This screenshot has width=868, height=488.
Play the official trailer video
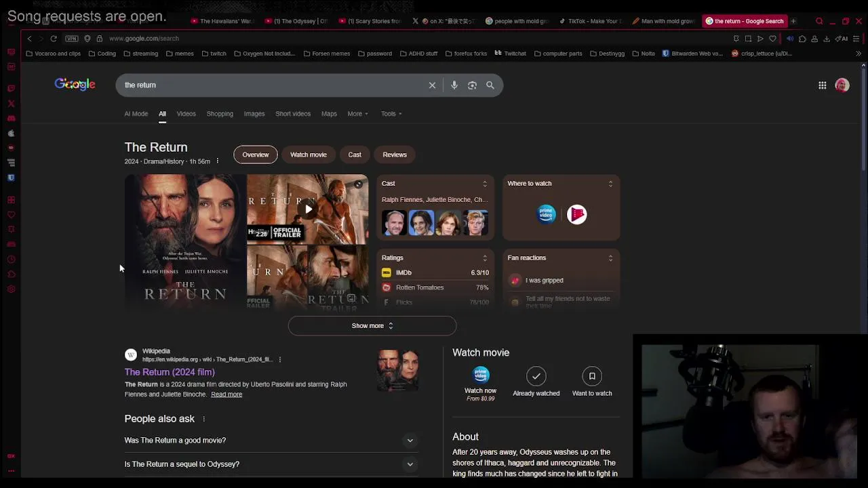[x=308, y=209]
